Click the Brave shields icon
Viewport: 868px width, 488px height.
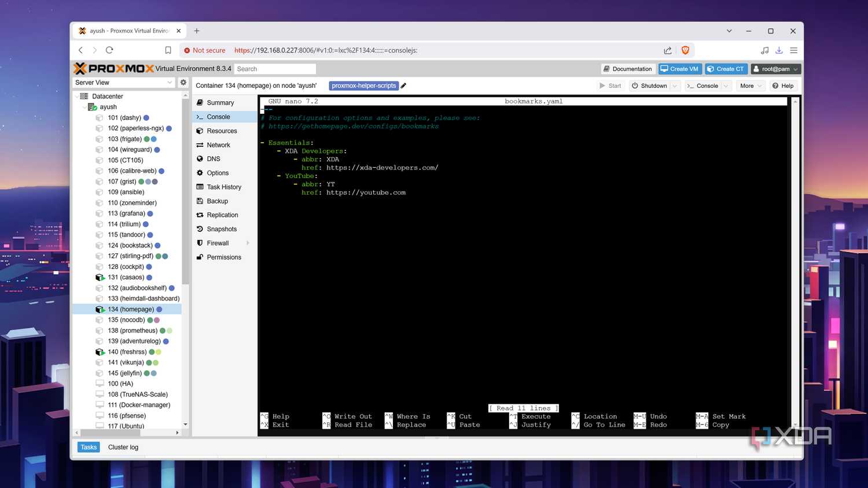685,50
